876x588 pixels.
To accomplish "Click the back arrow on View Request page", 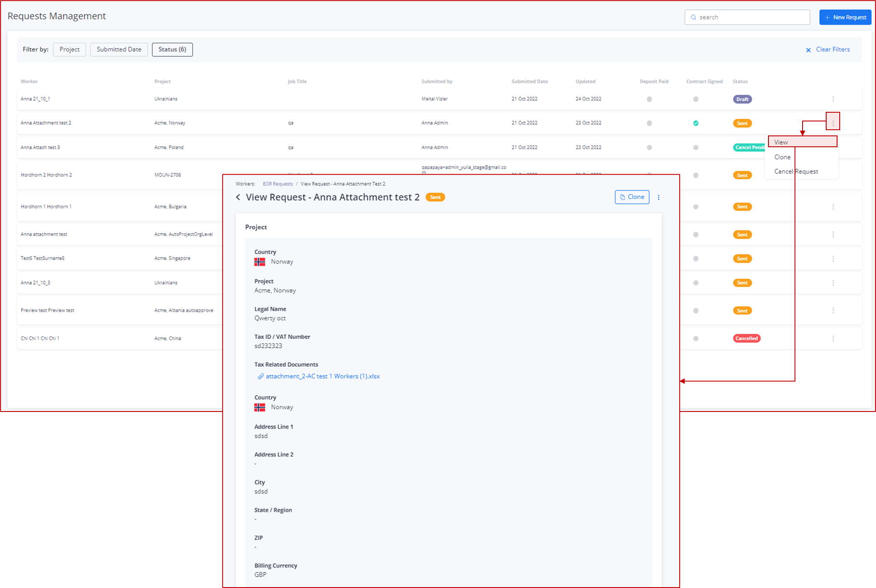I will (238, 197).
